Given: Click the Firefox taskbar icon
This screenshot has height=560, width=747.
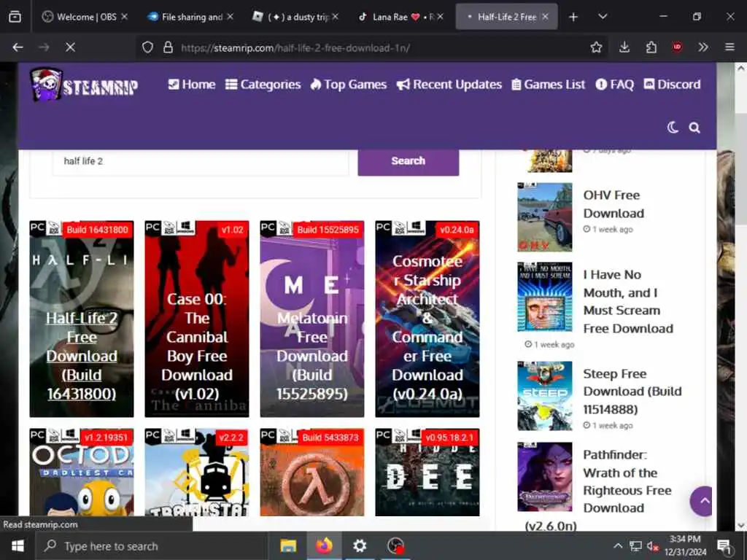Looking at the screenshot, I should [324, 546].
